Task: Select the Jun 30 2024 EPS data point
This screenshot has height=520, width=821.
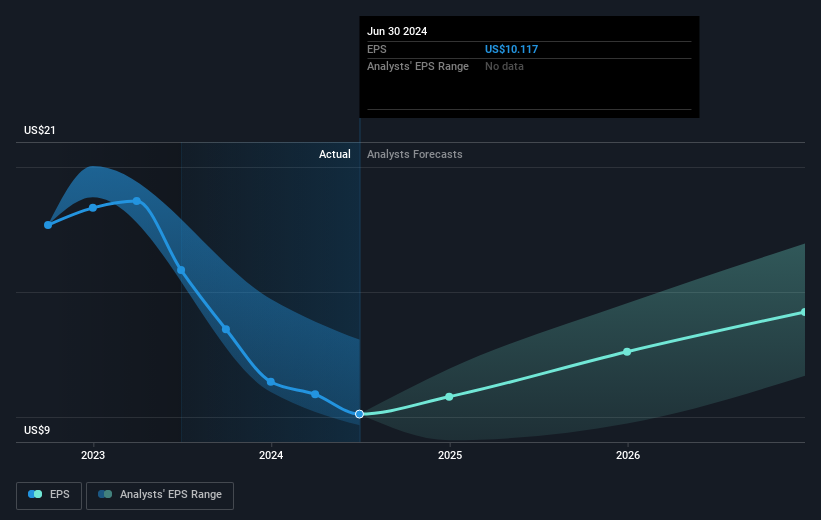Action: coord(359,414)
